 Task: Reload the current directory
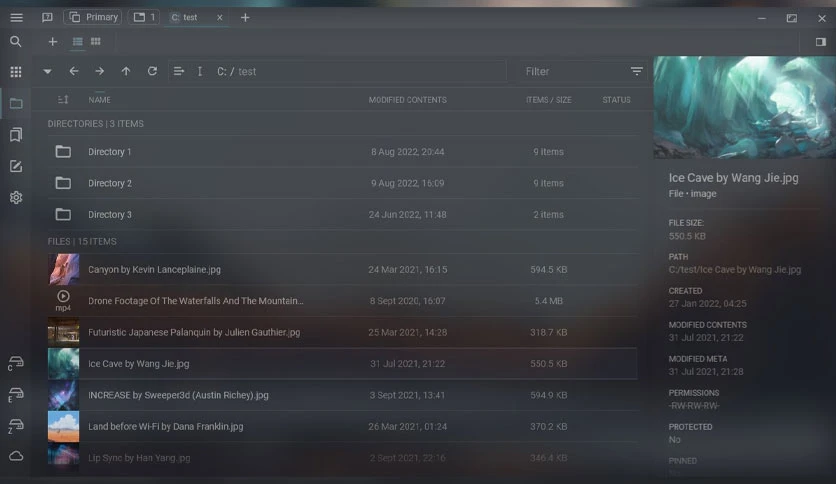pos(152,71)
